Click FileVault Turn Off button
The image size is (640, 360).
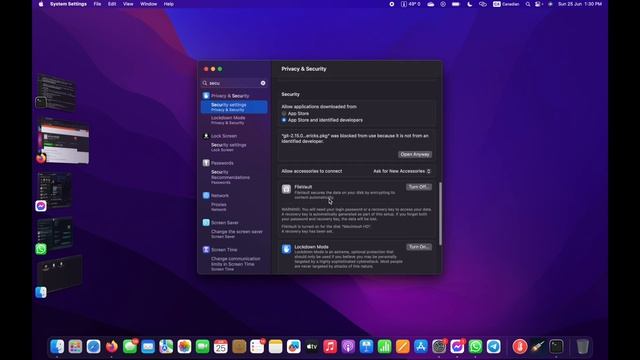(419, 187)
